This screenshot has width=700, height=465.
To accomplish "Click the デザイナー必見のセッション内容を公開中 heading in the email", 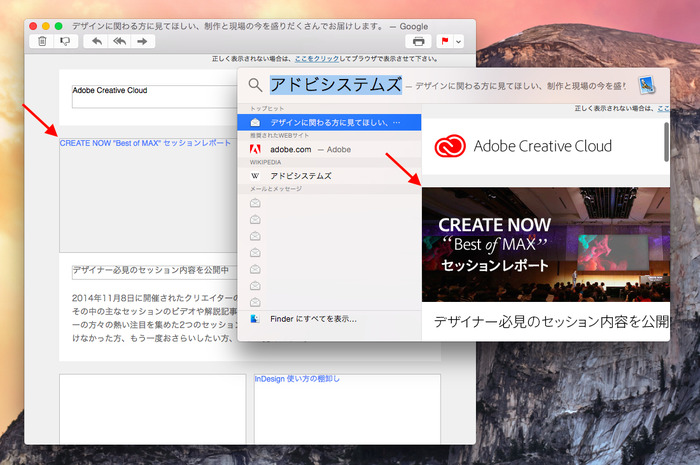I will (x=150, y=270).
